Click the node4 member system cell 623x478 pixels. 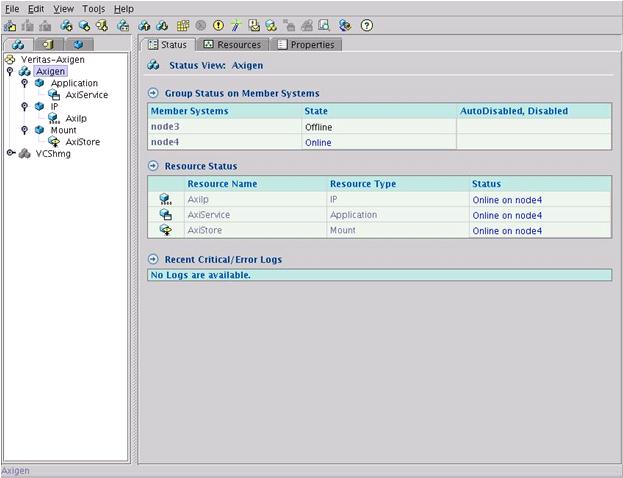224,142
